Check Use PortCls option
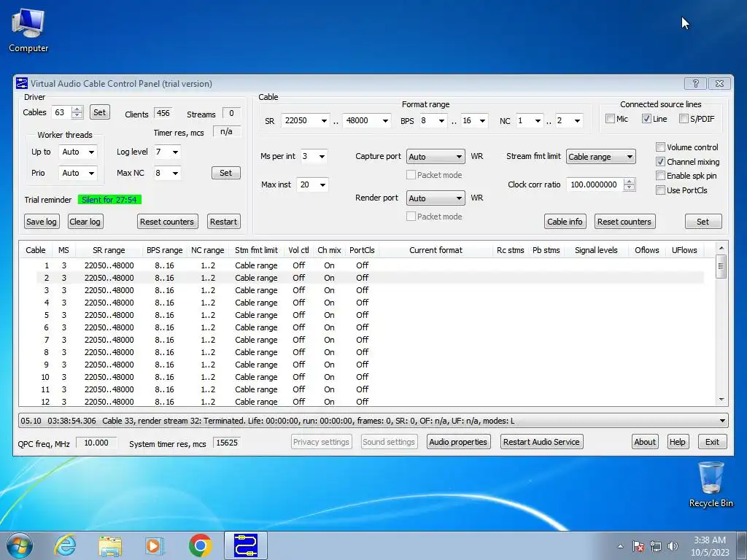The width and height of the screenshot is (747, 560). click(x=660, y=190)
